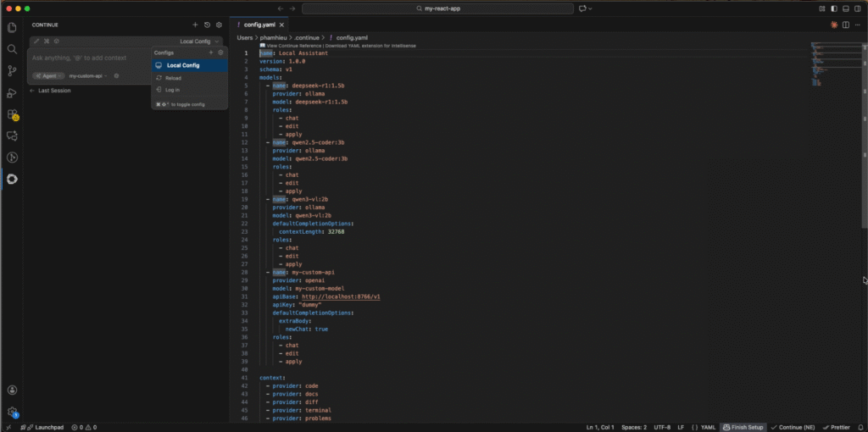Toggle the primary side bar visibility
The width and height of the screenshot is (868, 432).
[834, 8]
